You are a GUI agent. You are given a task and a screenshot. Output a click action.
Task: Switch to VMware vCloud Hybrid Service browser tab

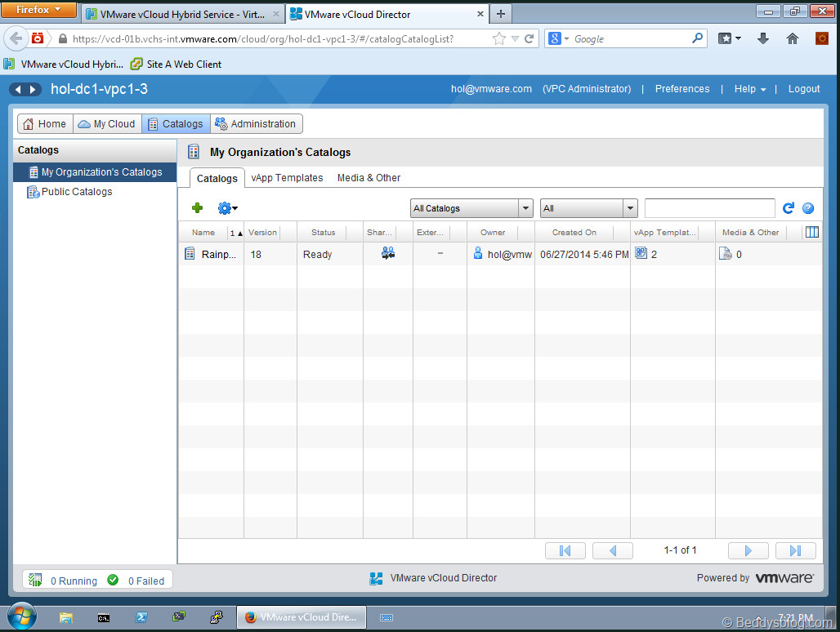click(x=182, y=15)
